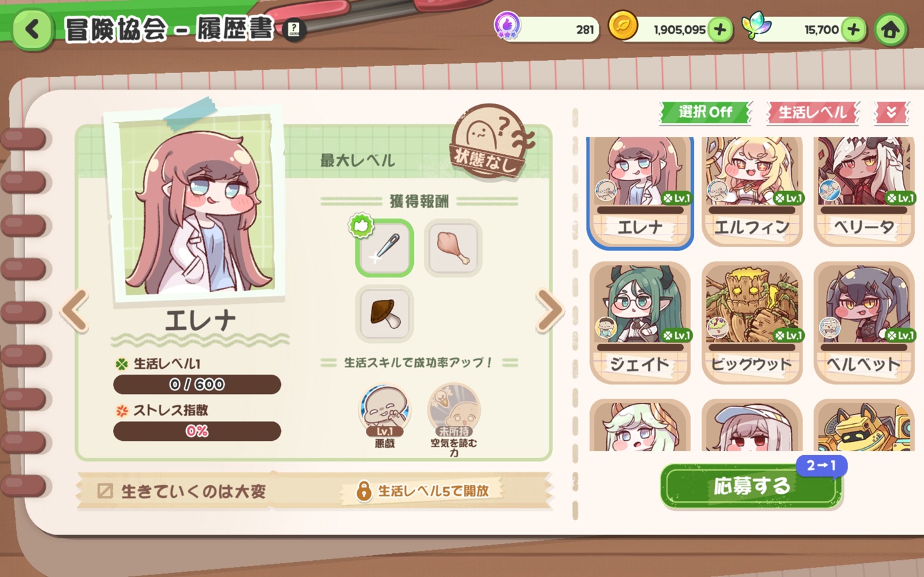924x577 pixels.
Task: View the 空気を読む力 skill icon
Action: tap(454, 412)
